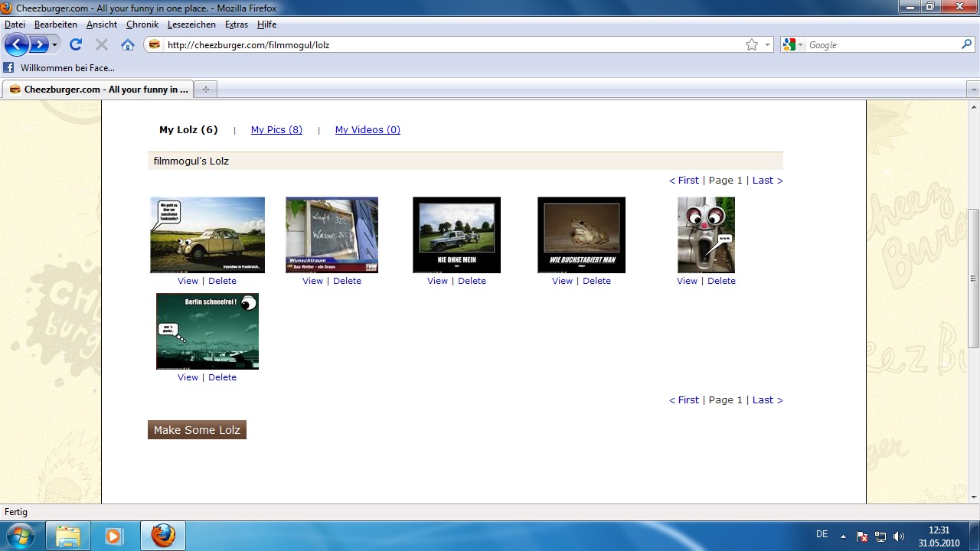Open the Windows Start menu orb
The image size is (980, 551).
click(21, 535)
